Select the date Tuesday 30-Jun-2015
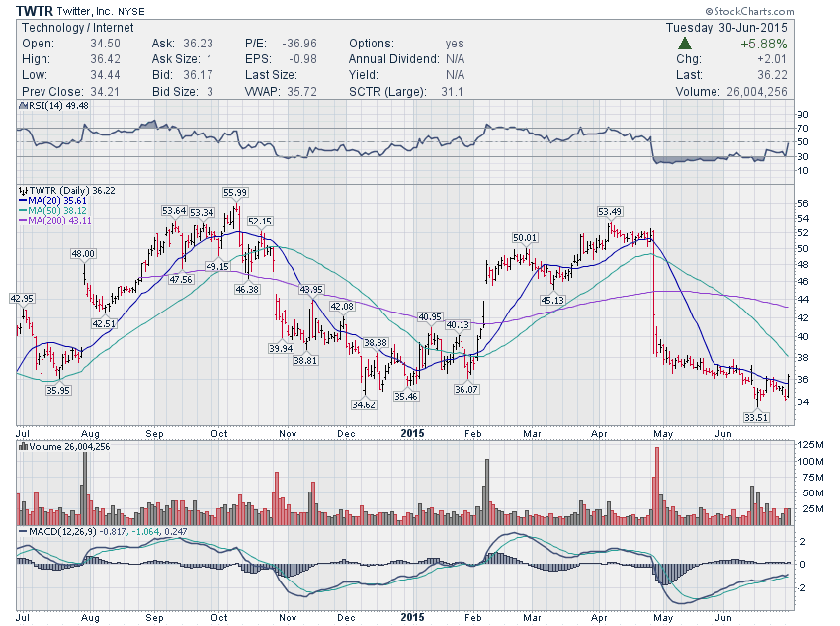 726,28
